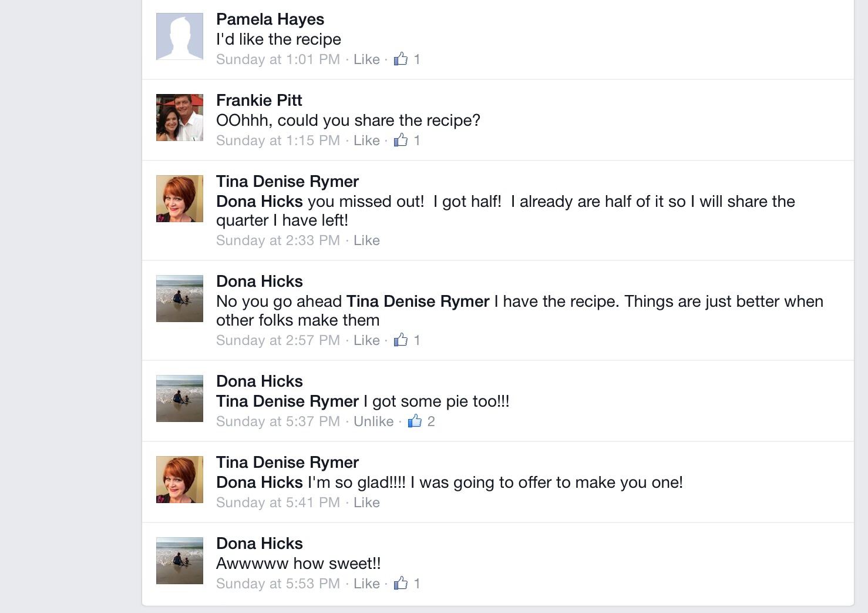Click Tina Denise Rymer mention in 2:57 PM comment

pyautogui.click(x=418, y=302)
